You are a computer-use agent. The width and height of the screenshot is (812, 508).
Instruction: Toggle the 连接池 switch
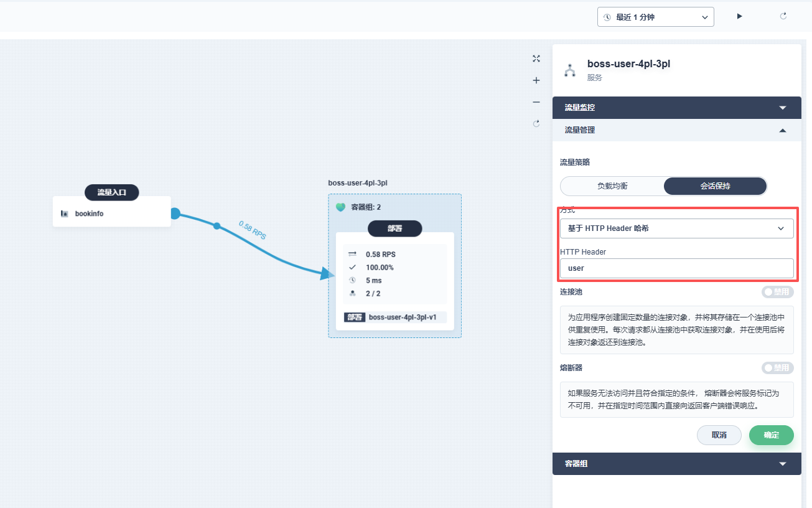point(777,292)
